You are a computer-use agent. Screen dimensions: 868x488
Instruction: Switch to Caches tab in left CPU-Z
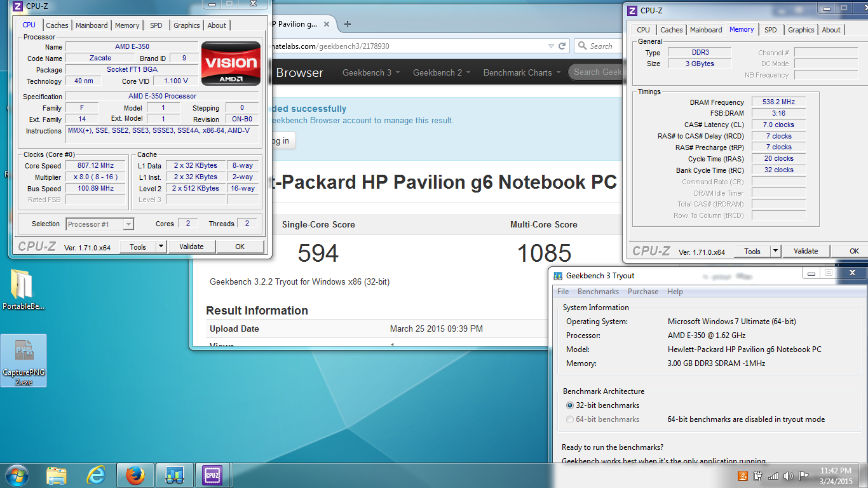click(57, 25)
